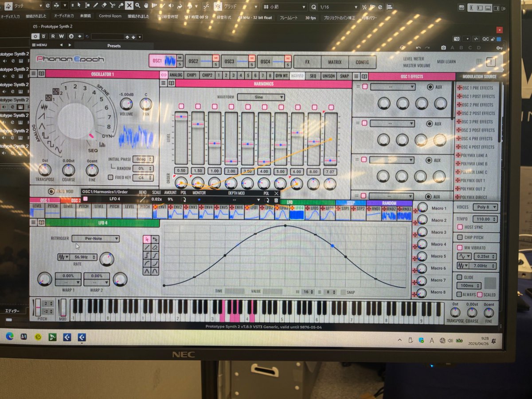This screenshot has width=532, height=399.
Task: Open the WARP 2 type dropdown
Action: click(97, 282)
